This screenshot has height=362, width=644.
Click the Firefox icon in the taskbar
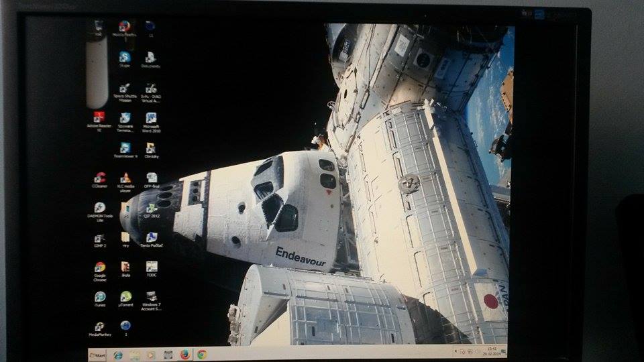click(185, 355)
